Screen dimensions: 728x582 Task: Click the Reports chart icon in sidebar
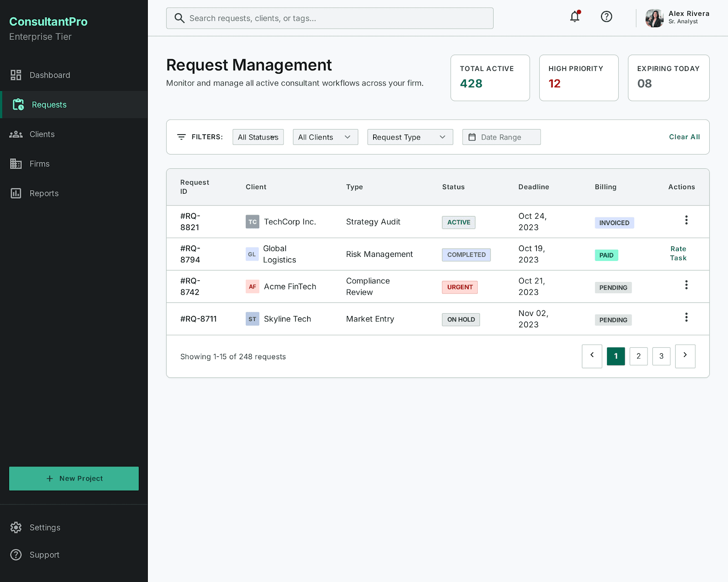pyautogui.click(x=16, y=193)
